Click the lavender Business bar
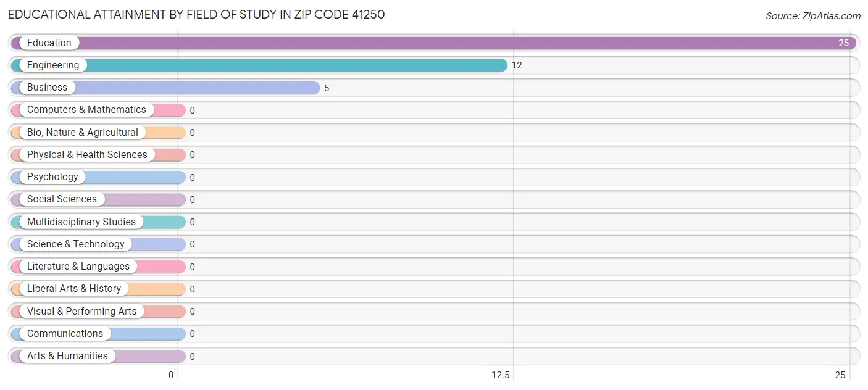868x390 pixels. click(x=165, y=88)
